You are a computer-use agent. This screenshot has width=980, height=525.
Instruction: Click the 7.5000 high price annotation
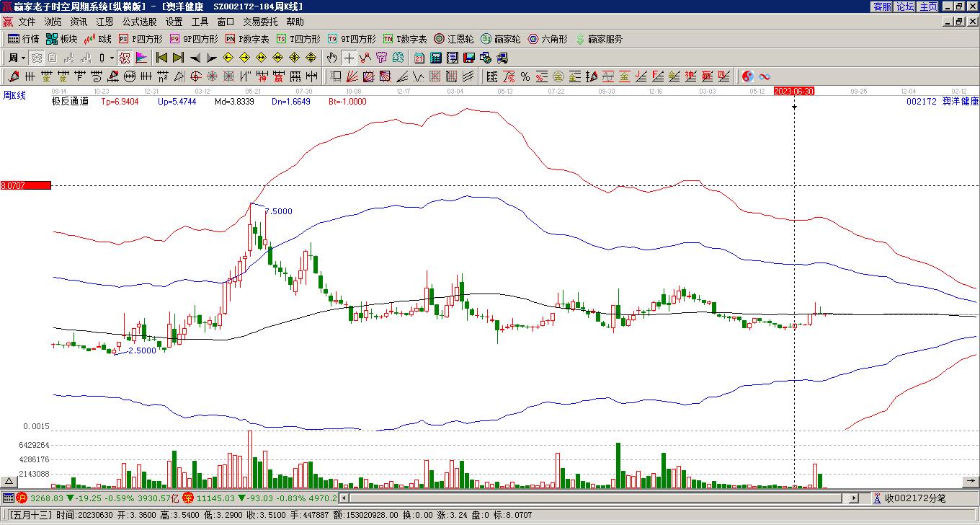click(279, 211)
